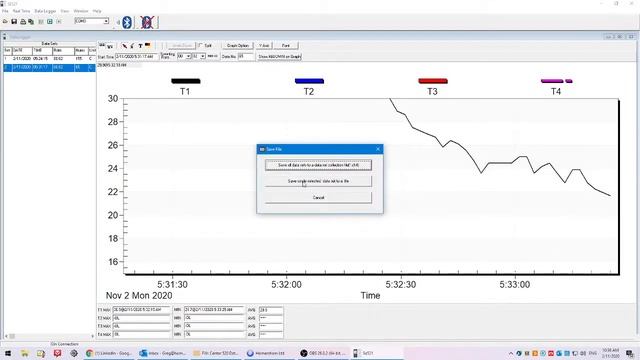Click Save single selected data set button
The image size is (640, 360).
[x=318, y=181]
